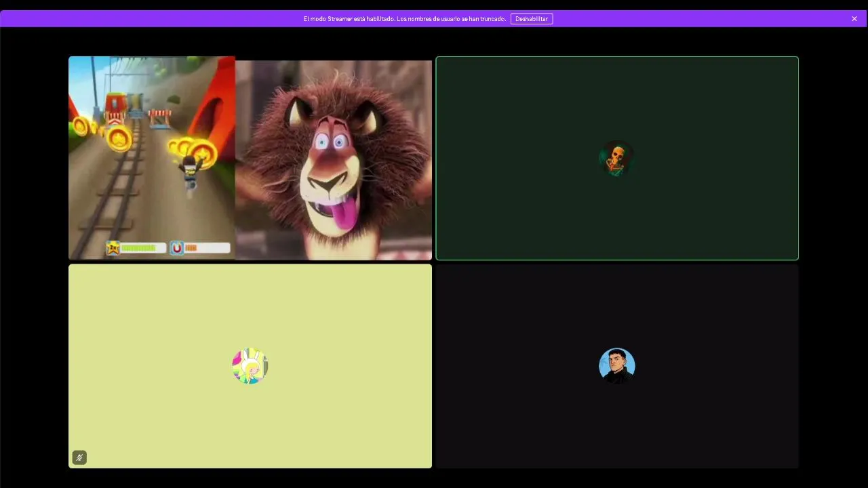Click the man avatar in the dark tile
This screenshot has width=868, height=488.
[x=617, y=366]
